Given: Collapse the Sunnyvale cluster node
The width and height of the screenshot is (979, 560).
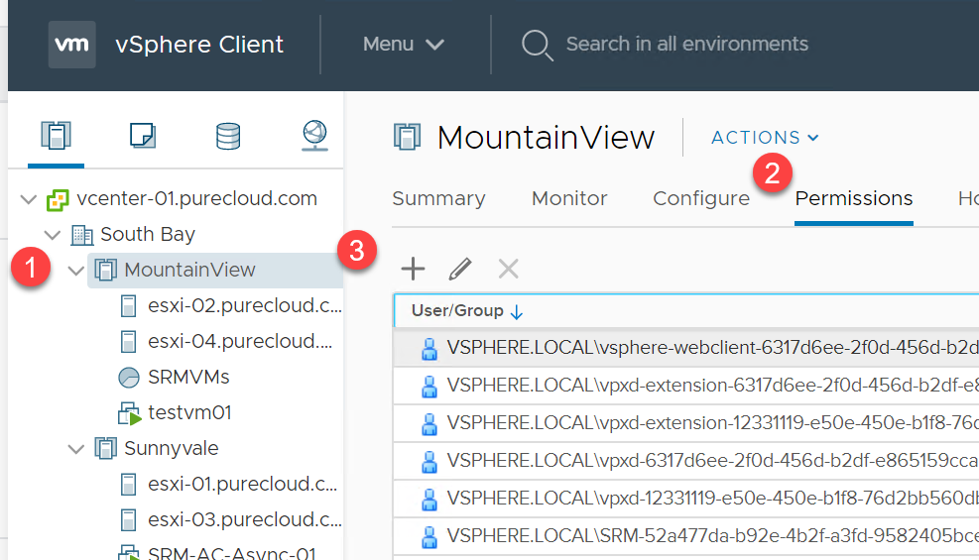Looking at the screenshot, I should 76,449.
